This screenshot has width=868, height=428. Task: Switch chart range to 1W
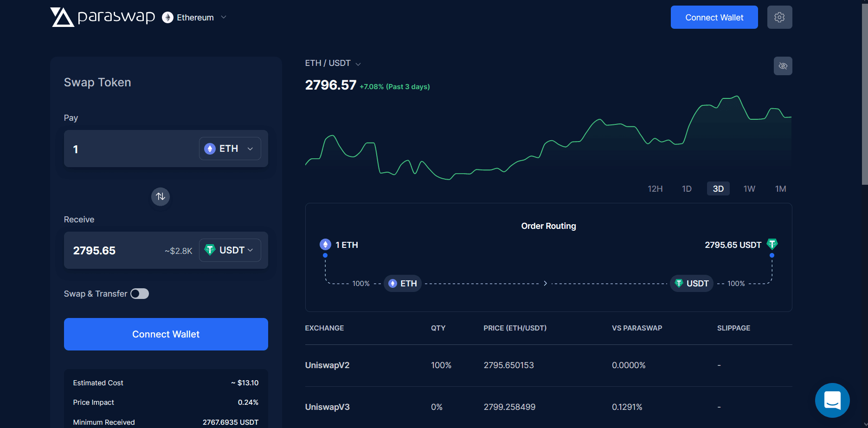pyautogui.click(x=749, y=189)
